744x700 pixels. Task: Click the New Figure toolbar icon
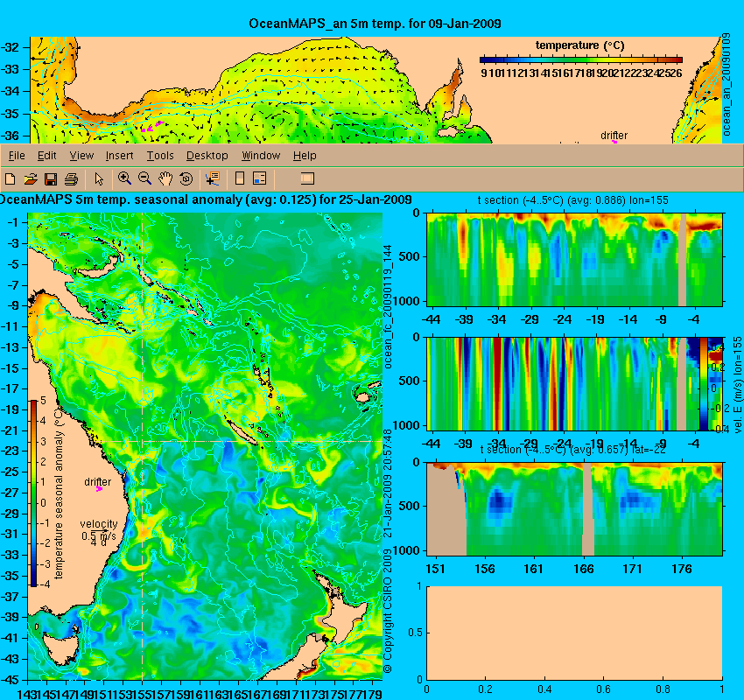coord(10,178)
